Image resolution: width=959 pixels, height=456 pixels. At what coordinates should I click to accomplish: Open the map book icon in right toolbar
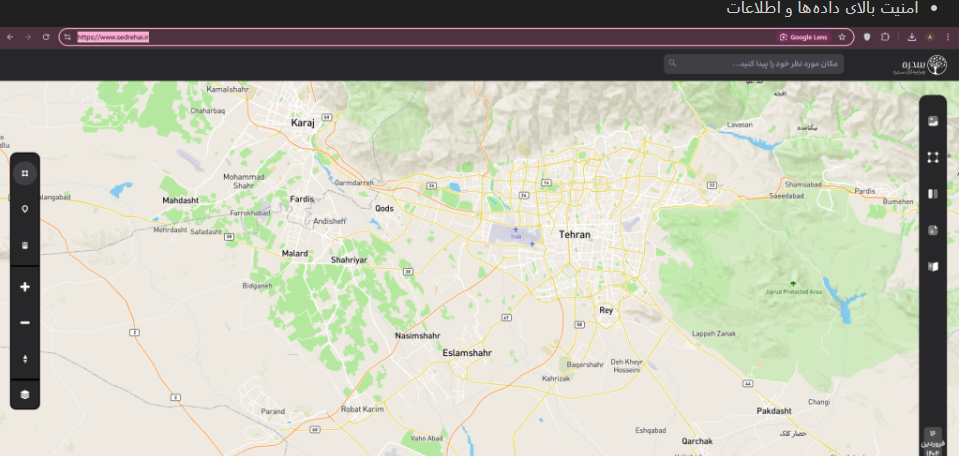pyautogui.click(x=932, y=267)
